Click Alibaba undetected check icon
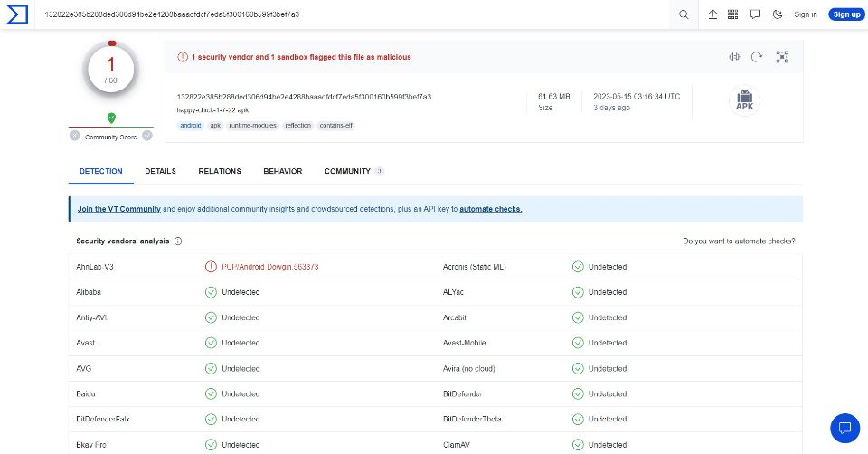This screenshot has width=868, height=454. [x=211, y=292]
